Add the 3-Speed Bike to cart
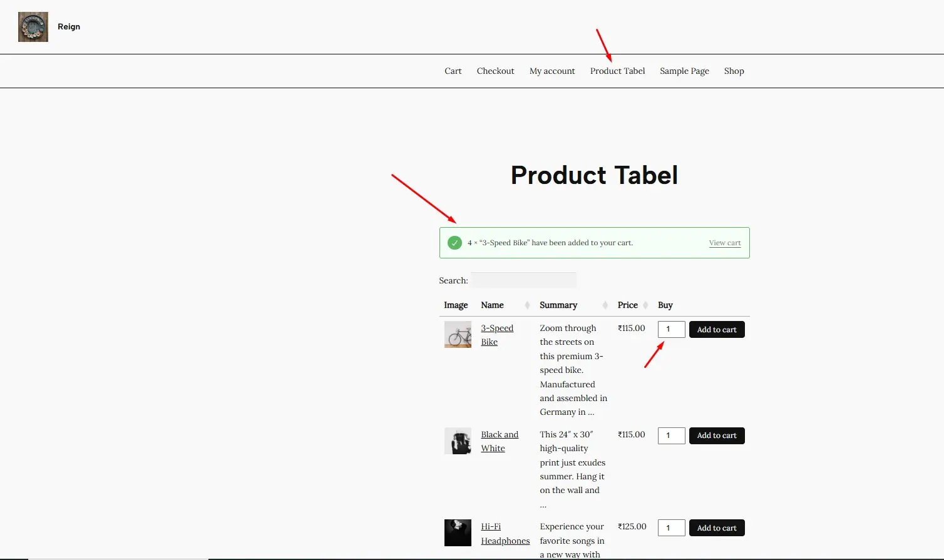944x560 pixels. (x=717, y=329)
